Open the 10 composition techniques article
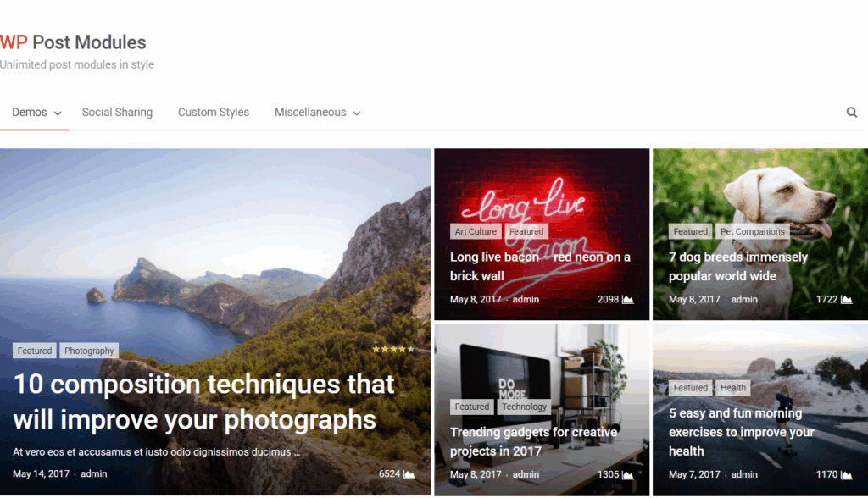 [x=203, y=401]
